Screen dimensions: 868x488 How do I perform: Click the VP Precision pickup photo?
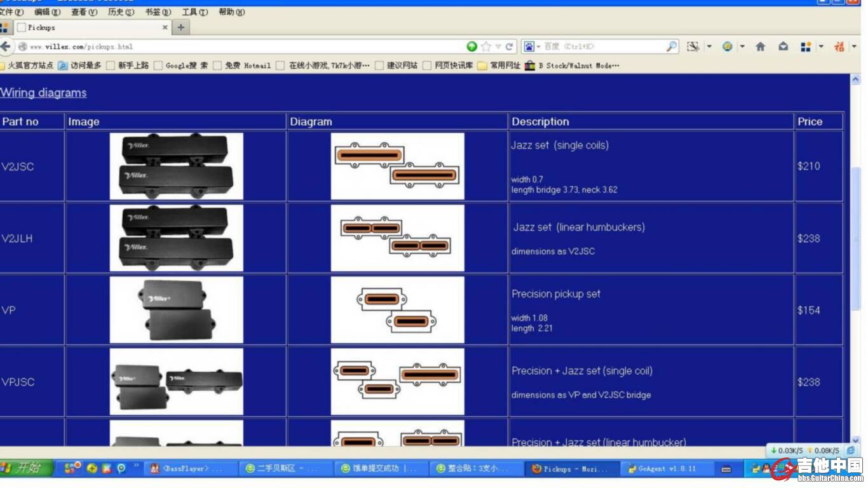pyautogui.click(x=176, y=309)
